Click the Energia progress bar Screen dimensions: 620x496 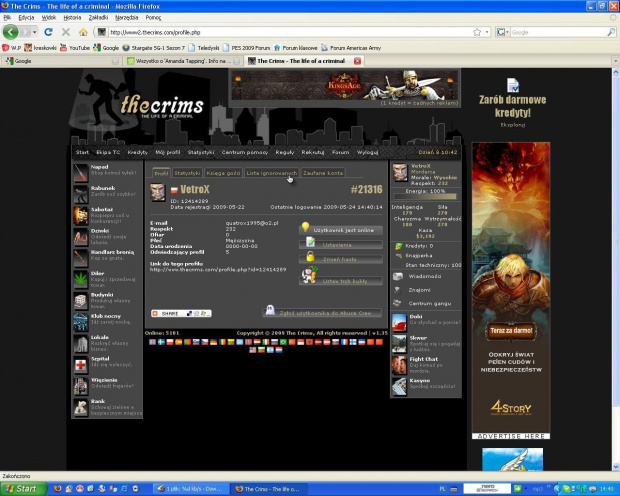point(425,196)
